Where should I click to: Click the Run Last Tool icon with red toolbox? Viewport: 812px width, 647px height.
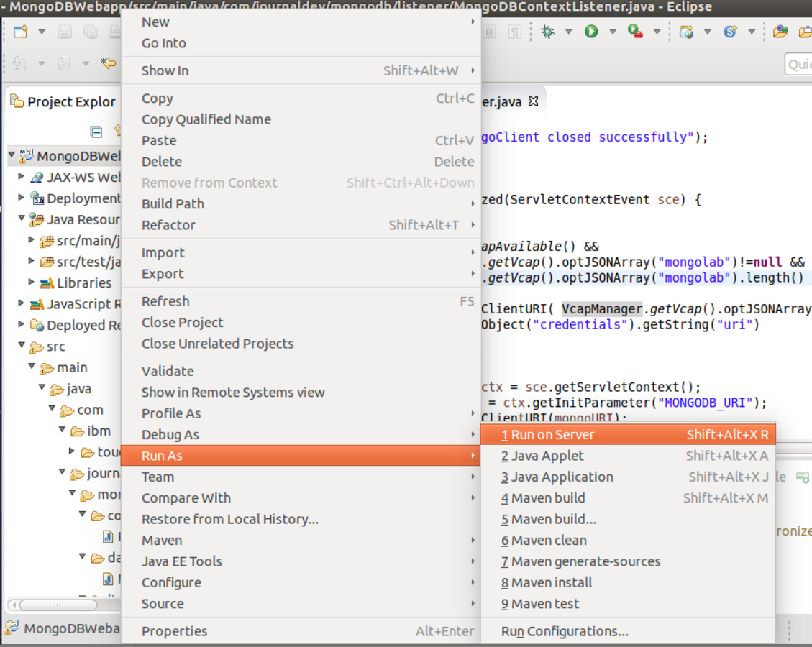coord(635,32)
